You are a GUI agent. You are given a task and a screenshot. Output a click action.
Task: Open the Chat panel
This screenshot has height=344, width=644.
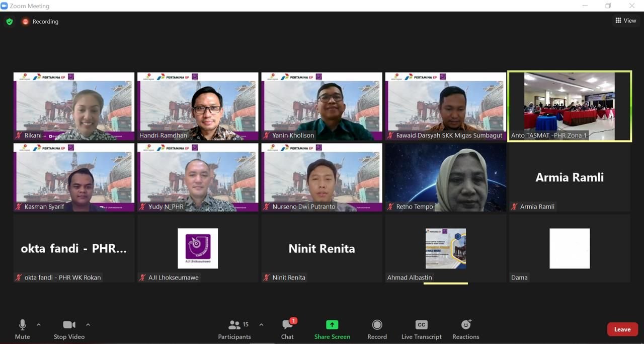tap(287, 329)
